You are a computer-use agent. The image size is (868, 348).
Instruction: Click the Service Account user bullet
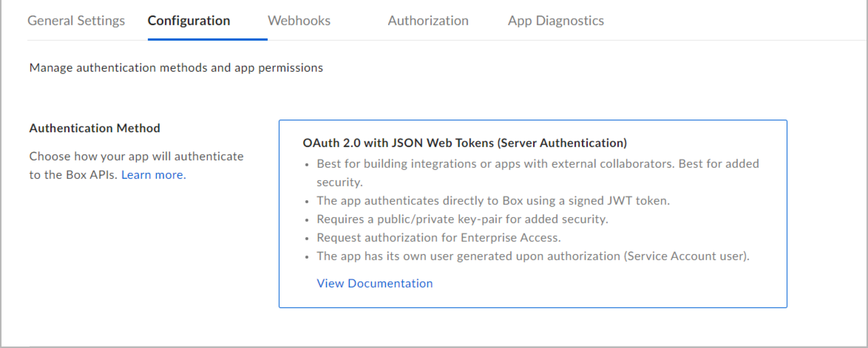[533, 256]
